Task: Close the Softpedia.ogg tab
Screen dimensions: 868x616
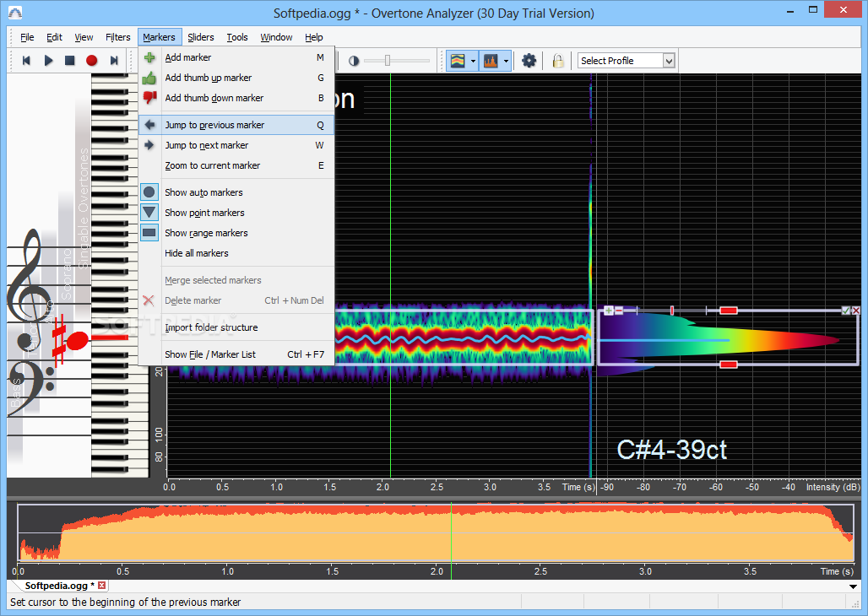Action: [x=102, y=585]
